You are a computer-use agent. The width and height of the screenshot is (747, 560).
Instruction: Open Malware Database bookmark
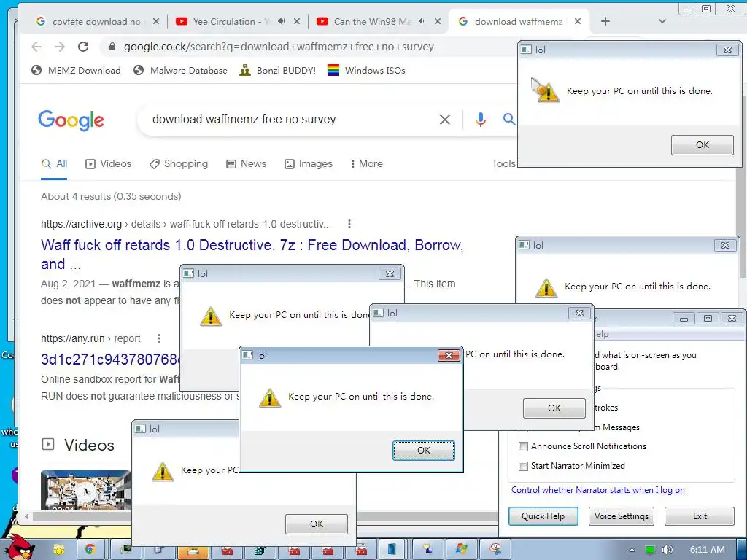point(180,71)
